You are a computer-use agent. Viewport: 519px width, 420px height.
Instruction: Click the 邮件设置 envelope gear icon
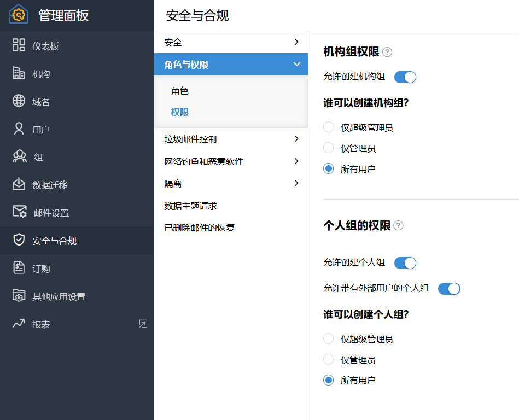[x=20, y=212]
